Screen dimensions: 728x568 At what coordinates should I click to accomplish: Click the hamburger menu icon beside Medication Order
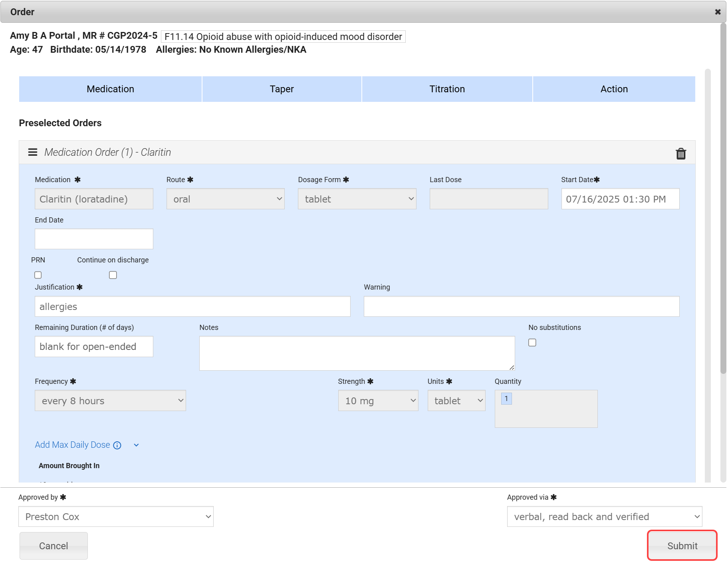[x=33, y=152]
